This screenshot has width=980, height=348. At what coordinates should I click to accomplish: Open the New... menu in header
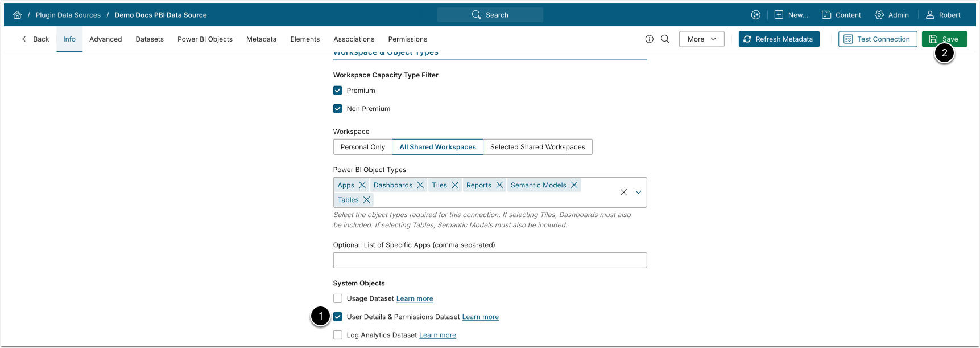791,15
